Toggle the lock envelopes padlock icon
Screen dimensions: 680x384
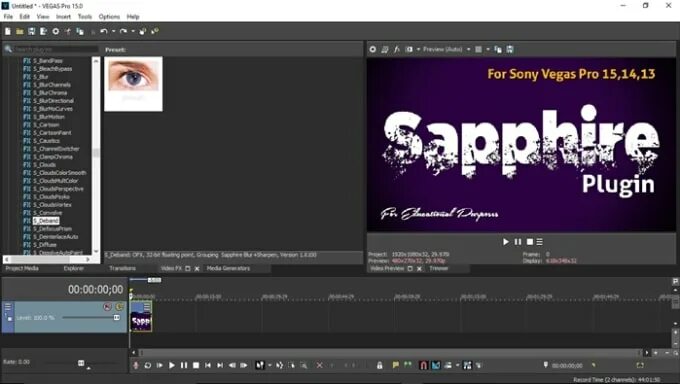pyautogui.click(x=379, y=365)
